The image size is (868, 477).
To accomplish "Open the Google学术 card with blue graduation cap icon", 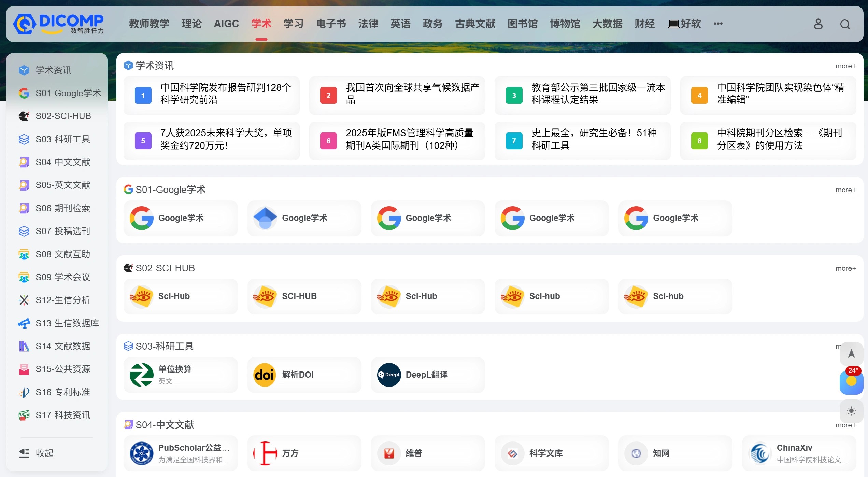I will click(x=304, y=218).
